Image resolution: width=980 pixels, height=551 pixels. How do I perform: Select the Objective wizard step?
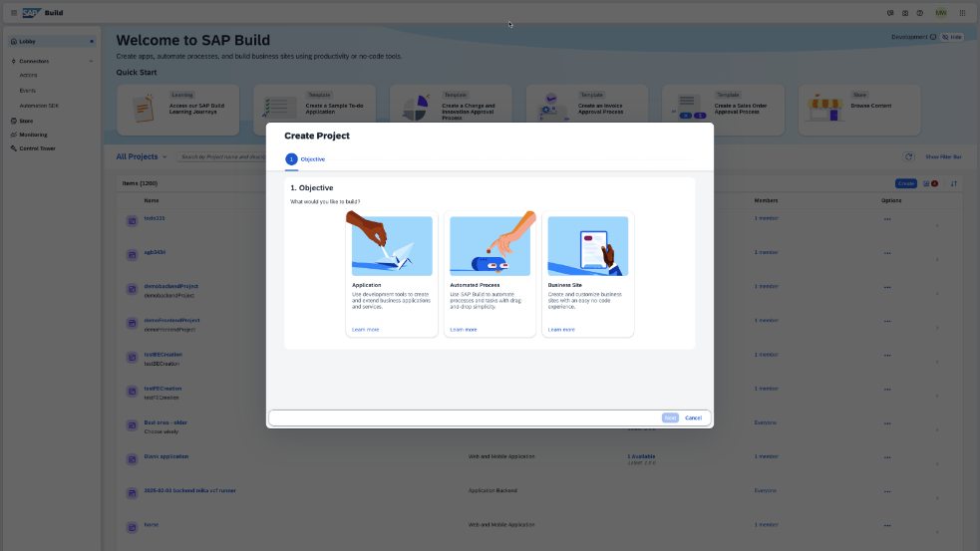pyautogui.click(x=305, y=159)
